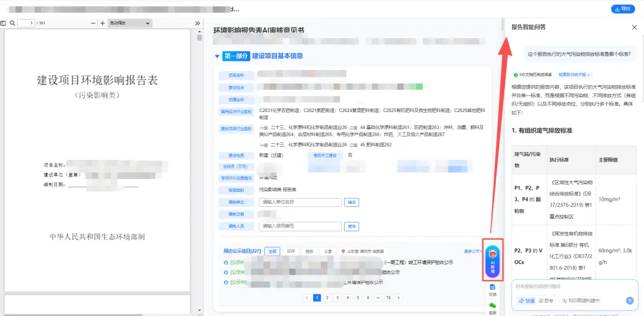Open the 检索到10块片段 link

tap(574, 75)
